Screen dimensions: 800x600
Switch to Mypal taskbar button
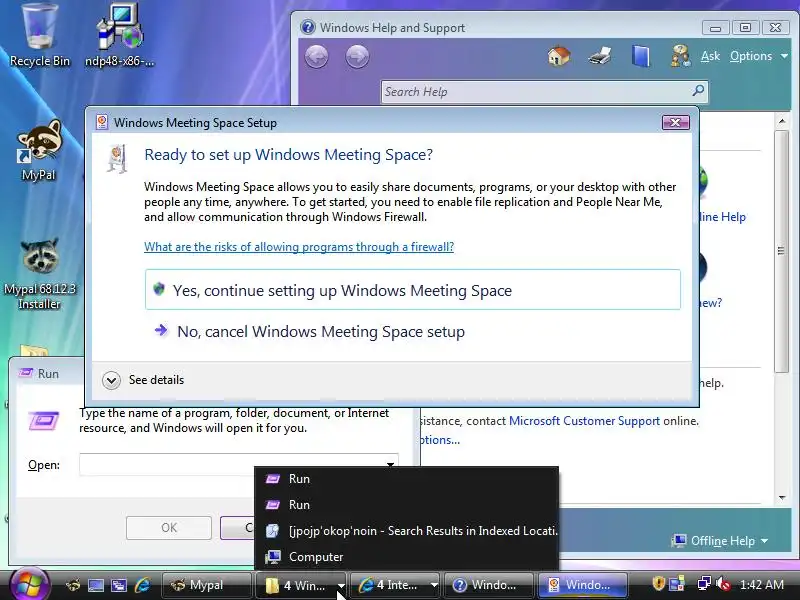point(206,585)
